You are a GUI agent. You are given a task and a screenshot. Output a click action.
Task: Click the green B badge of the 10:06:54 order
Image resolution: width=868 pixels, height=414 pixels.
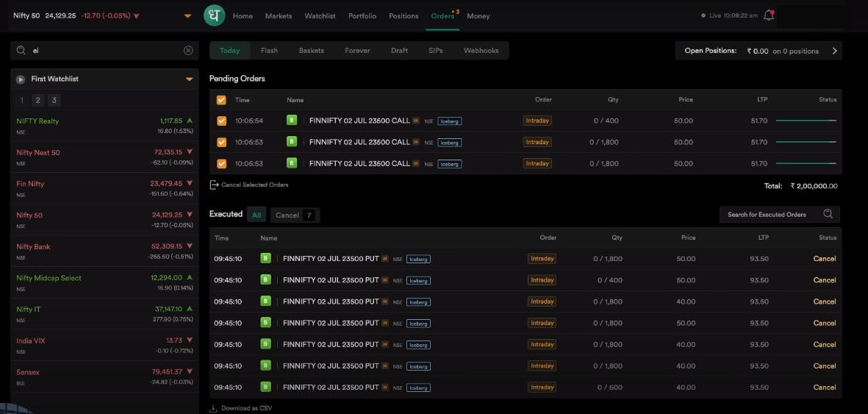[x=292, y=121]
